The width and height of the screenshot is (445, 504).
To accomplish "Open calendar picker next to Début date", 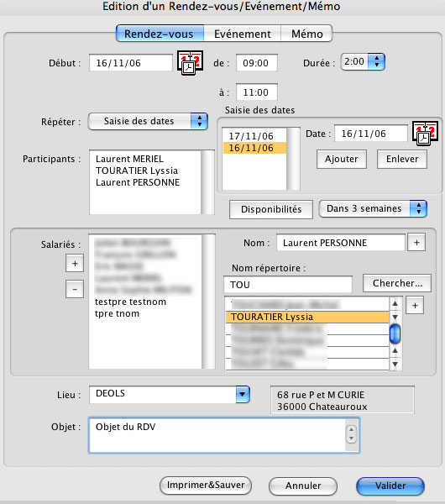I will 190,62.
